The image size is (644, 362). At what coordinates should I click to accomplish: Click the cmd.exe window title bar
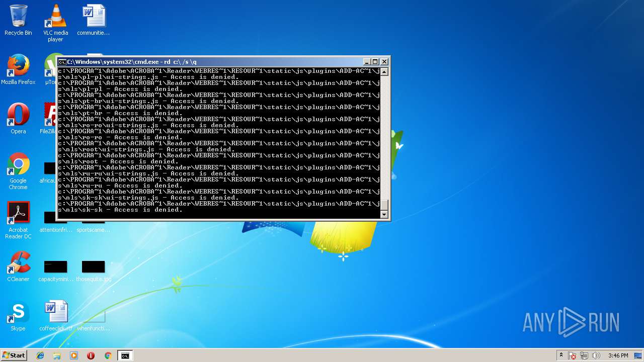click(x=214, y=62)
